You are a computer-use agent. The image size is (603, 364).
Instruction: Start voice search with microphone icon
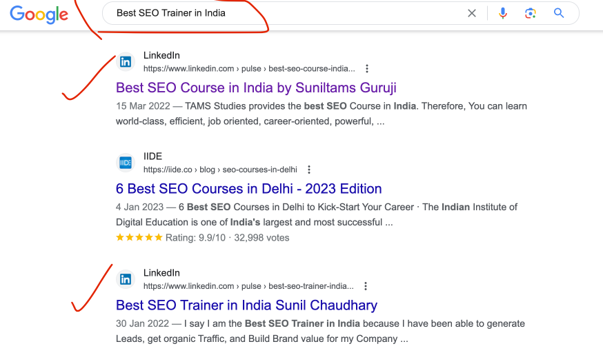[503, 14]
